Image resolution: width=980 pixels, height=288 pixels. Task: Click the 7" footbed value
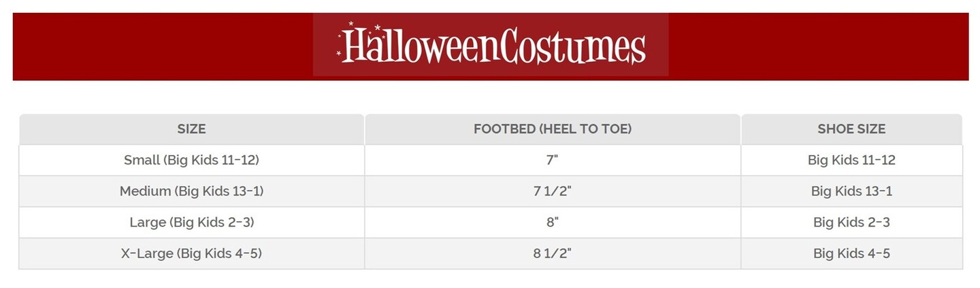pyautogui.click(x=553, y=160)
